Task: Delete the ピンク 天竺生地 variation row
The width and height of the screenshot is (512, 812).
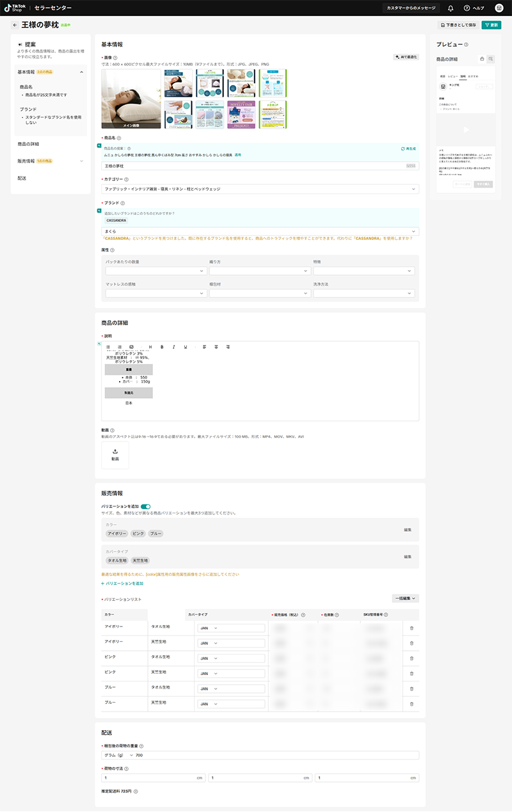Action: pos(412,673)
